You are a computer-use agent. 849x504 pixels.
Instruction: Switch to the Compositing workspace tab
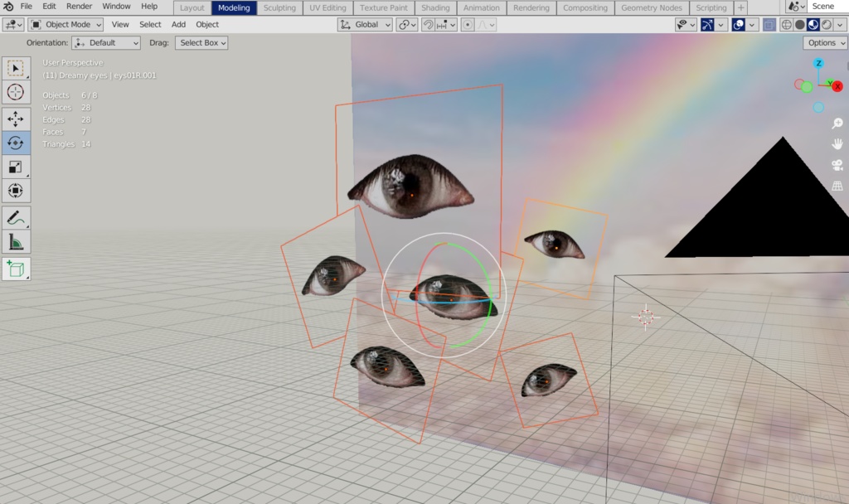point(585,7)
